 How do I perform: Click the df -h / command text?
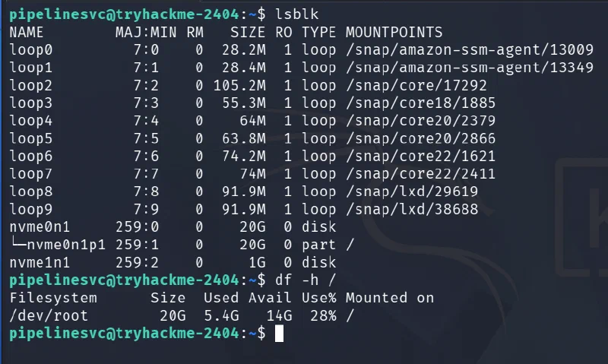coord(306,280)
